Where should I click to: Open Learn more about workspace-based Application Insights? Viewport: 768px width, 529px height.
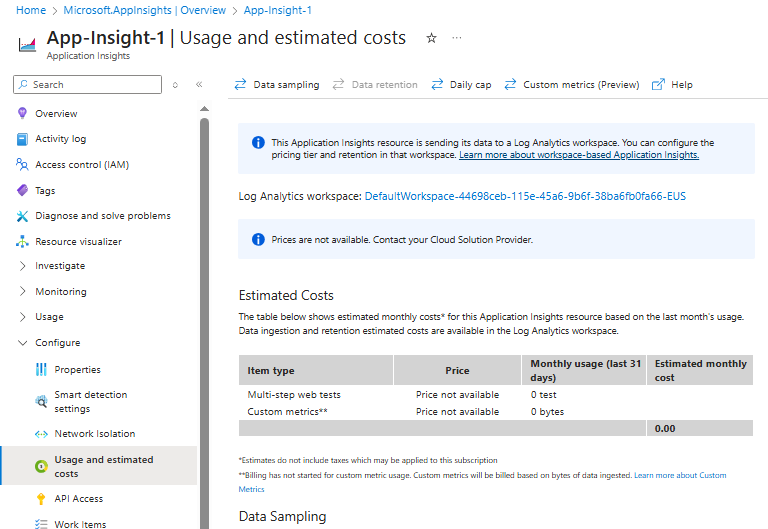579,155
